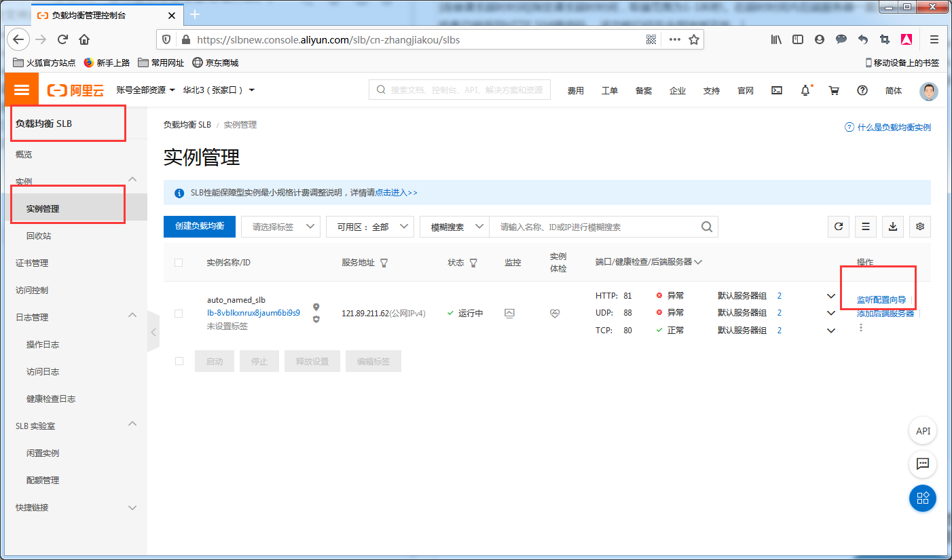This screenshot has height=560, width=952.
Task: Check the auto_named_slb instance row checkbox
Action: pos(179,313)
